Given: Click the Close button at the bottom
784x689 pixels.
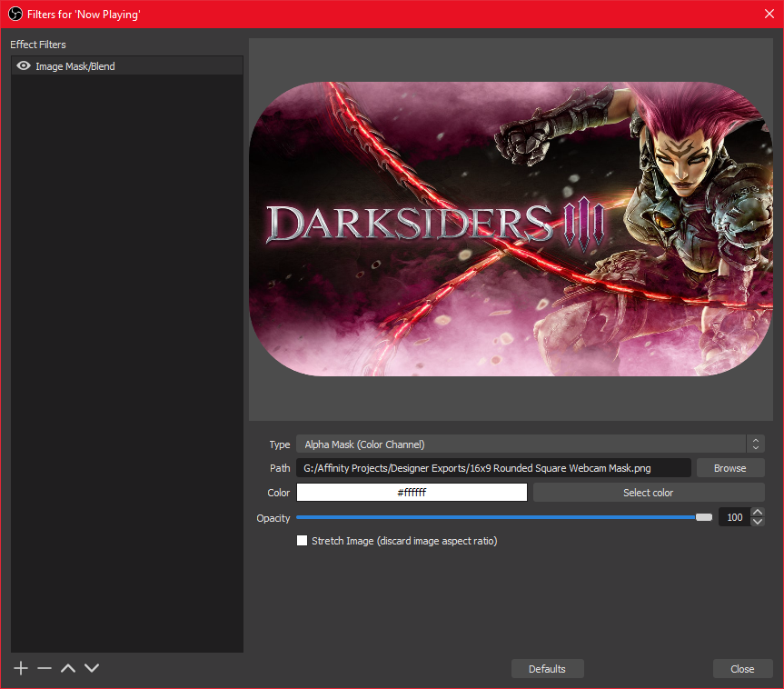Looking at the screenshot, I should point(742,668).
